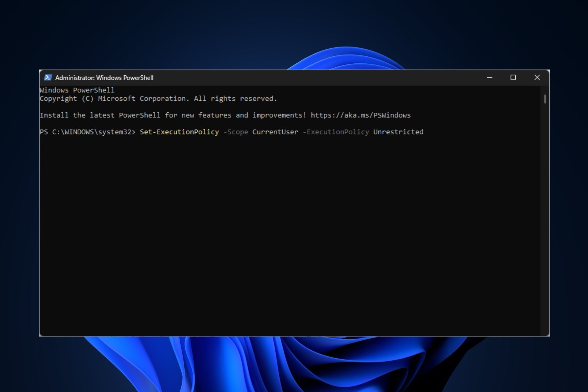588x392 pixels.
Task: Click the CurrentUser argument text
Action: point(275,132)
